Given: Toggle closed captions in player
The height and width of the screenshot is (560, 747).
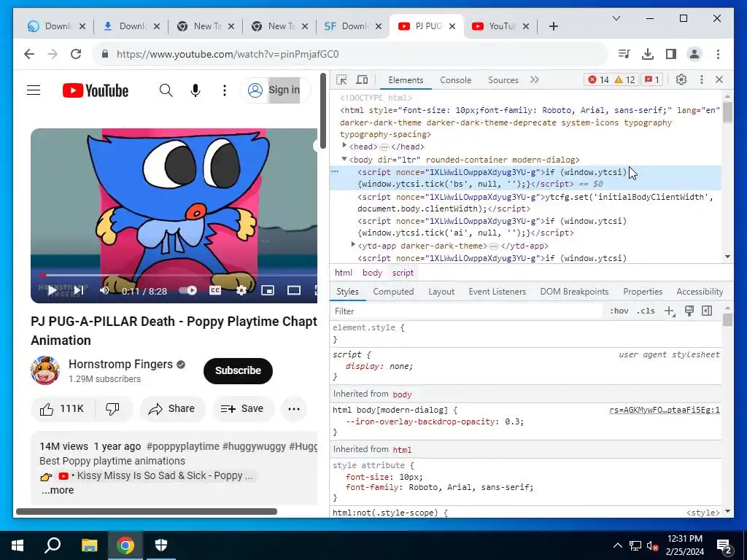Looking at the screenshot, I should click(215, 290).
